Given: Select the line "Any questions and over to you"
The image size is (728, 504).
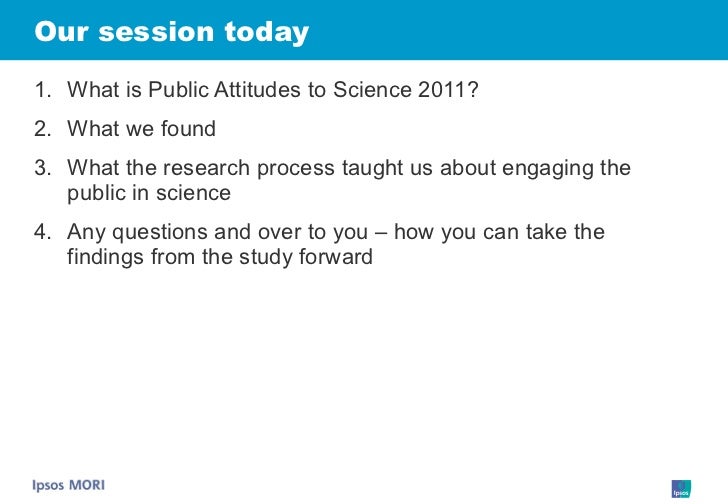Looking at the screenshot, I should [336, 232].
